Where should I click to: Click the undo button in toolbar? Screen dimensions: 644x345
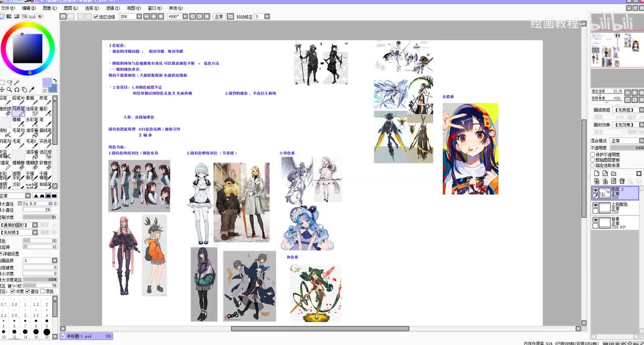pos(63,17)
